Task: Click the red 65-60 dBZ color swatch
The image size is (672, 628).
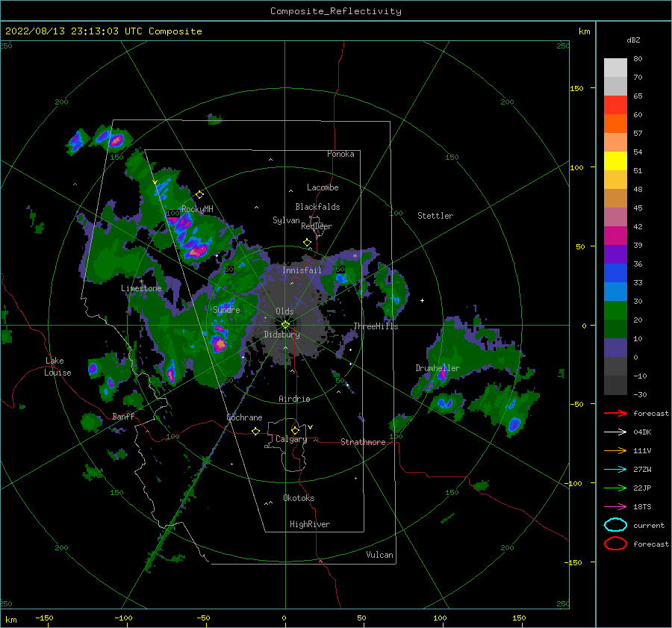Action: coord(615,105)
